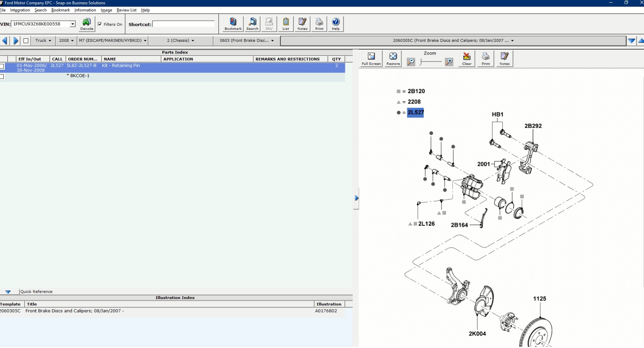Open the Help toolbar icon

336,24
